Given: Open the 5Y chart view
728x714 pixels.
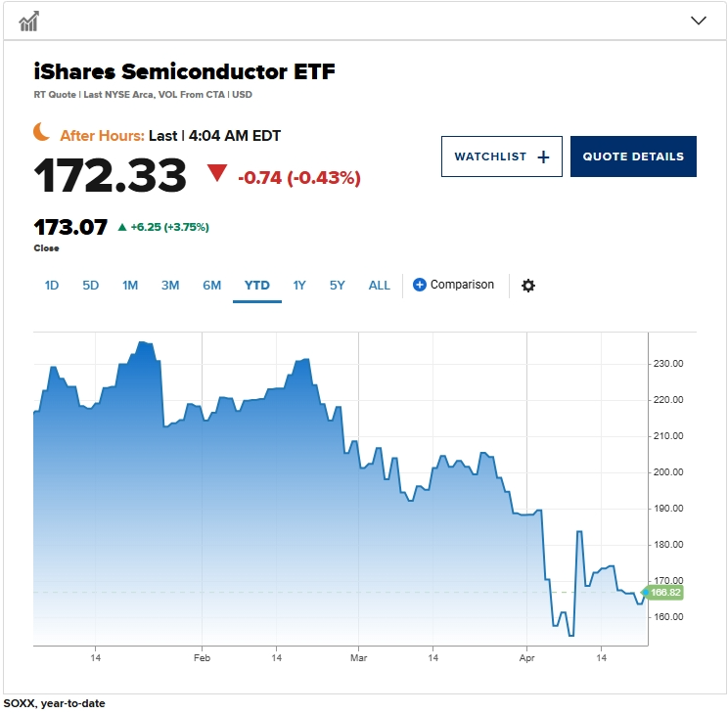Looking at the screenshot, I should point(337,285).
